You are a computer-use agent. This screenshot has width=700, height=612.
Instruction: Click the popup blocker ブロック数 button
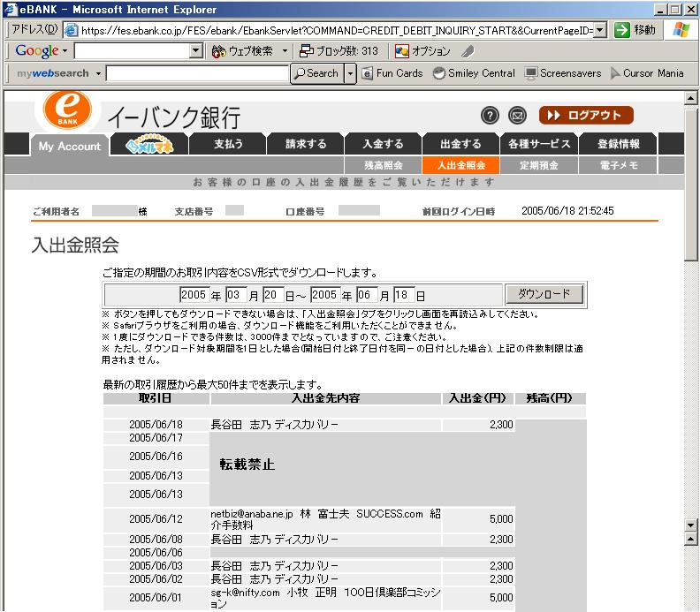[x=339, y=51]
